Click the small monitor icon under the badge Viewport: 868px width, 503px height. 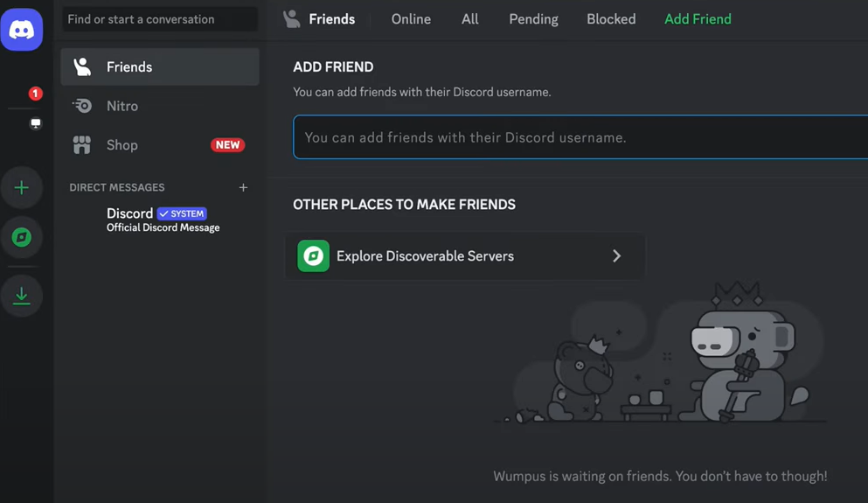36,123
